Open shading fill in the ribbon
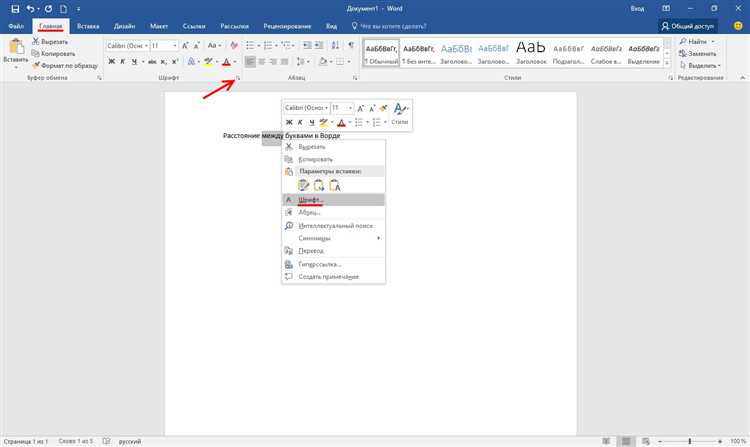This screenshot has width=750, height=447. point(323,62)
